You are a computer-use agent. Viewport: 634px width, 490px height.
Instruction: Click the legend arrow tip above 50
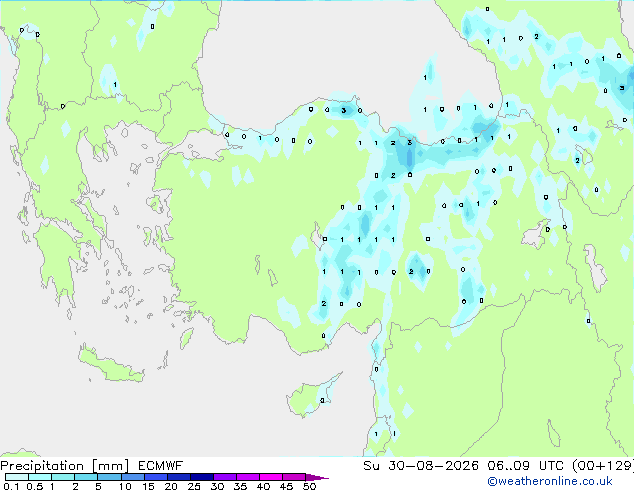[317, 477]
